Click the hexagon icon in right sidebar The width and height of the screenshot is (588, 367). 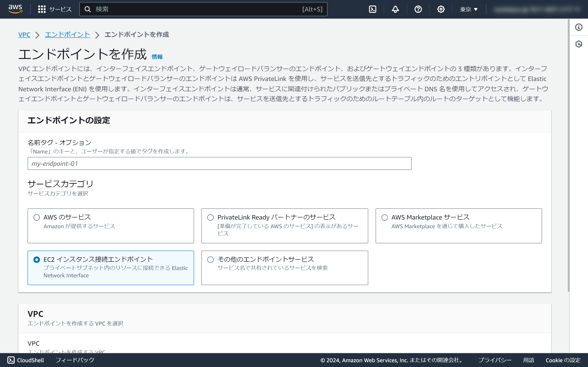[x=579, y=44]
